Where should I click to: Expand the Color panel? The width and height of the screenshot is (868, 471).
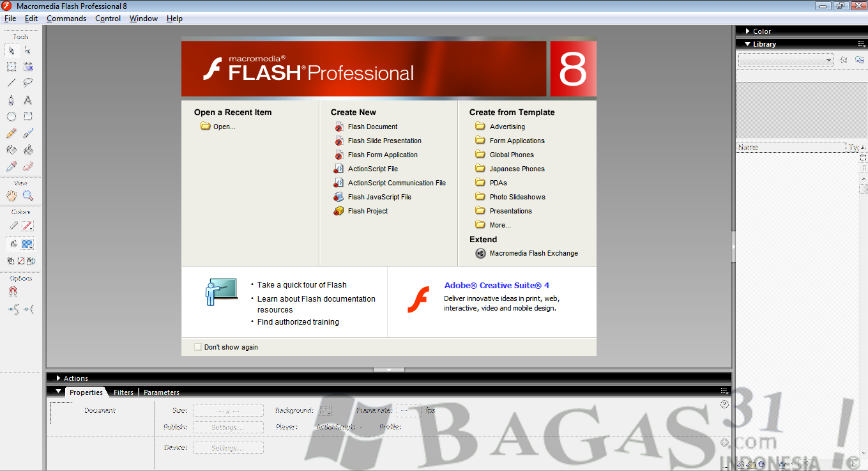(x=747, y=31)
